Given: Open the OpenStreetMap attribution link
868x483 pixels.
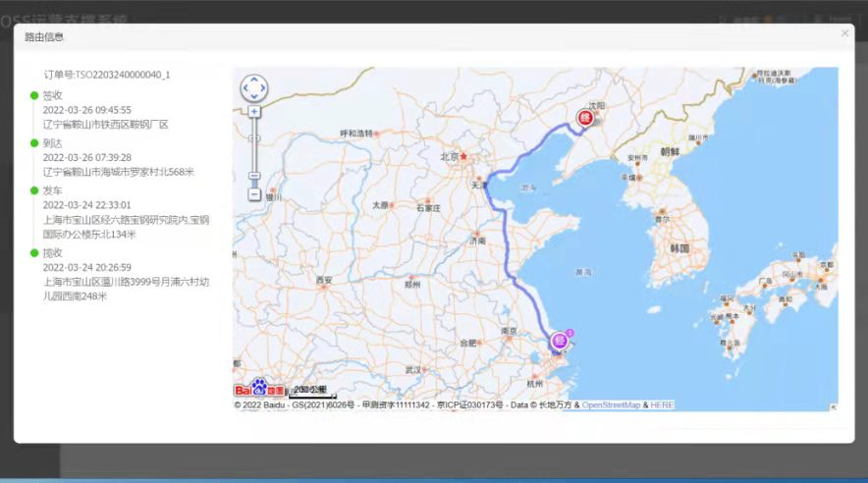Looking at the screenshot, I should click(611, 405).
